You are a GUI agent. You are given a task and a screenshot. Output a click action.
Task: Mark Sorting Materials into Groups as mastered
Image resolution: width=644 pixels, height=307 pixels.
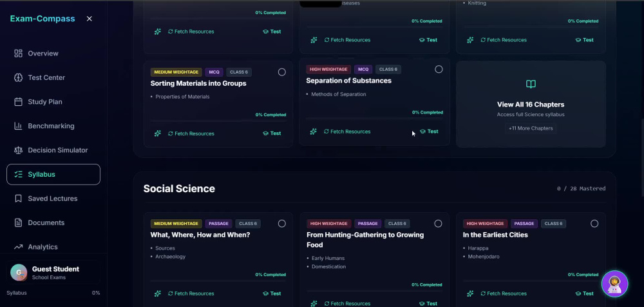282,72
